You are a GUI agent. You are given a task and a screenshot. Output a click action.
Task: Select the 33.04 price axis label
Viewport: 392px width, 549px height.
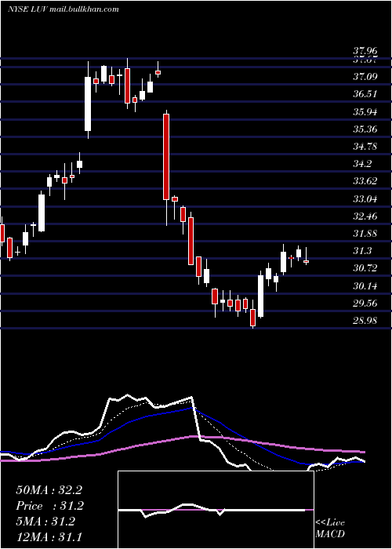(x=365, y=199)
